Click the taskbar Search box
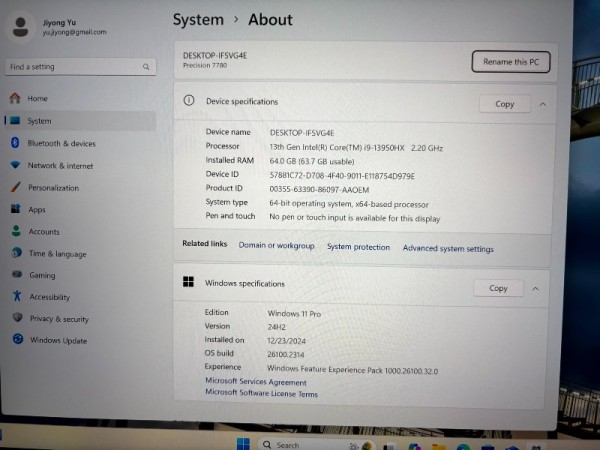The image size is (600, 450). tap(317, 445)
